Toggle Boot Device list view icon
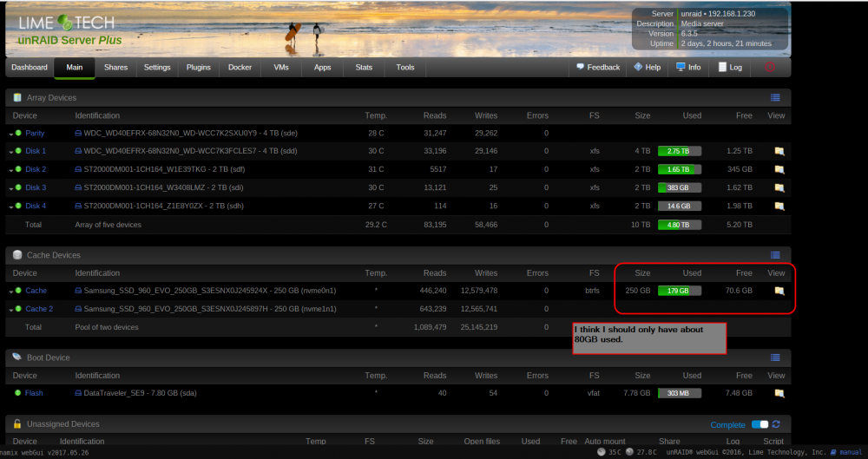 775,357
